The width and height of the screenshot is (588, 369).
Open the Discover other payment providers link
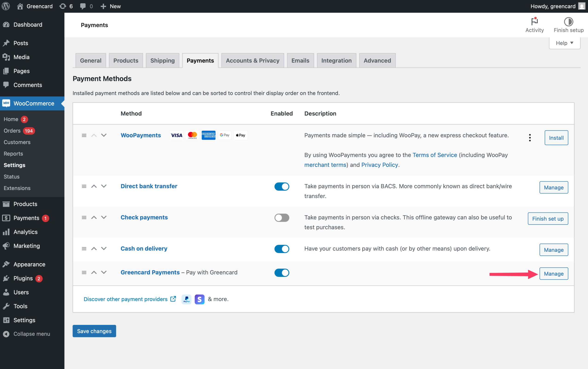click(125, 299)
